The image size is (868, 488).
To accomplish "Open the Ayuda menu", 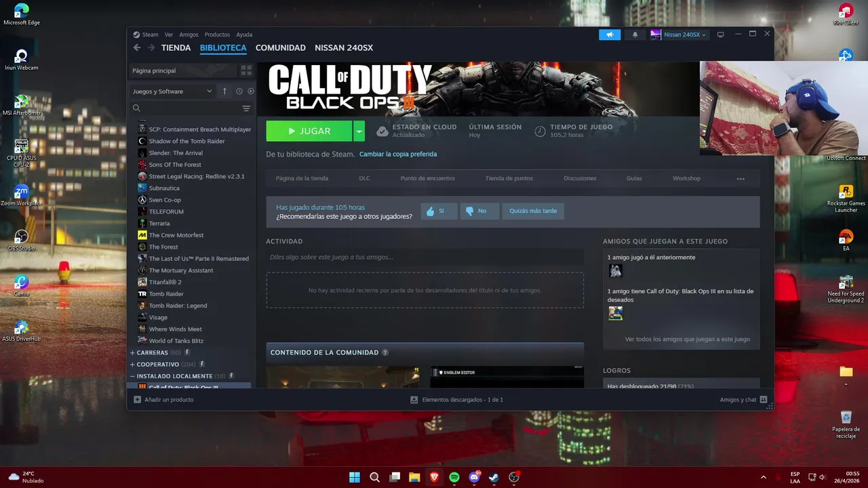I will (x=244, y=35).
